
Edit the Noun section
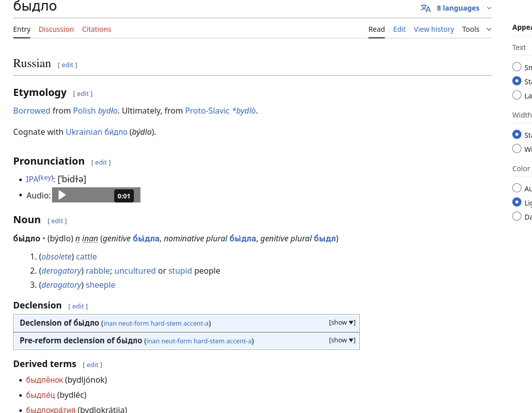[57, 221]
